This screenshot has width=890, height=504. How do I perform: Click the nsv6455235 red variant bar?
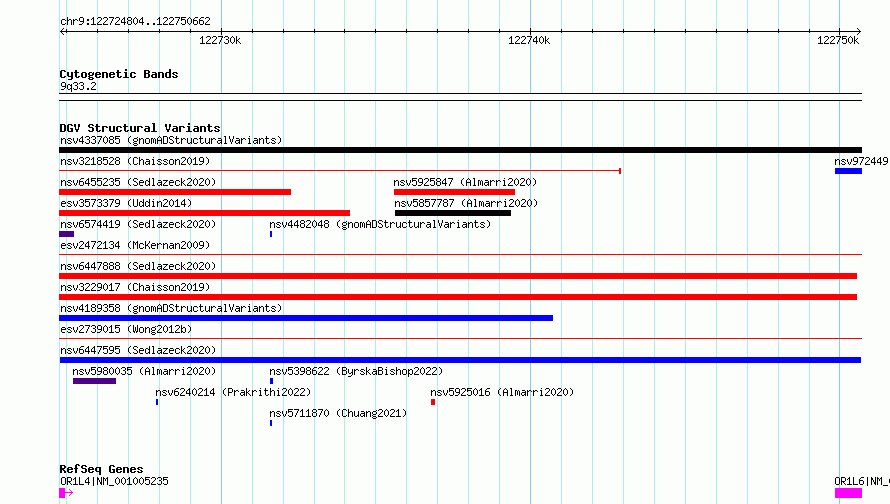tap(175, 192)
